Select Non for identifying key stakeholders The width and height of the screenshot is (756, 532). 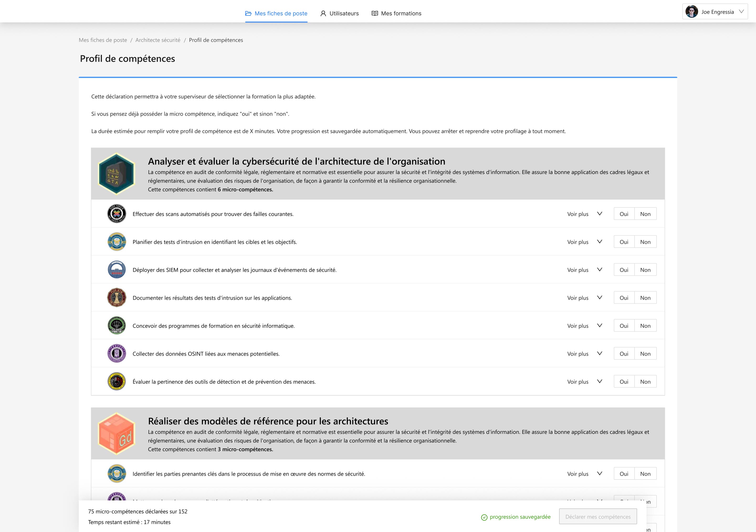coord(645,474)
